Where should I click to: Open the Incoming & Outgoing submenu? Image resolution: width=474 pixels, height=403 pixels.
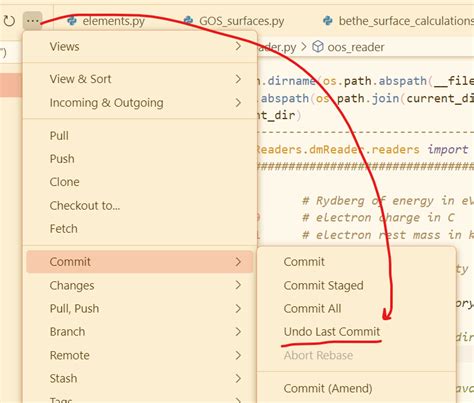click(140, 103)
